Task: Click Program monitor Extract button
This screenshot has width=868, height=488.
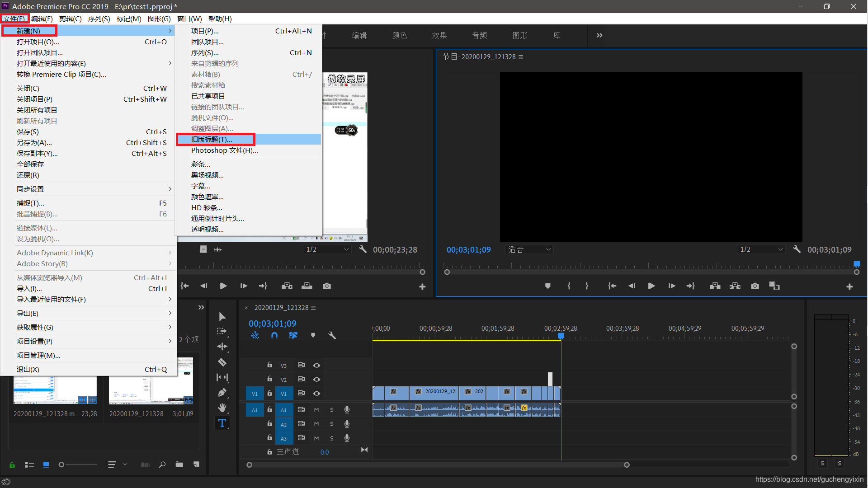Action: [735, 286]
